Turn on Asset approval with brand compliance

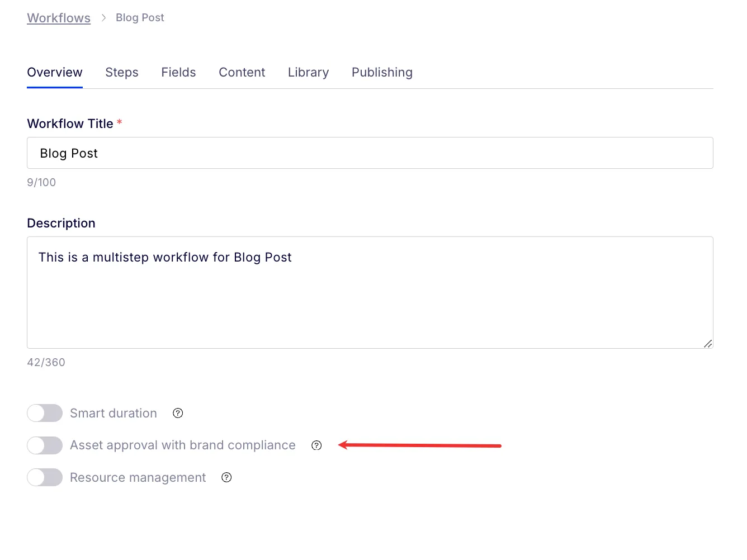coord(45,445)
